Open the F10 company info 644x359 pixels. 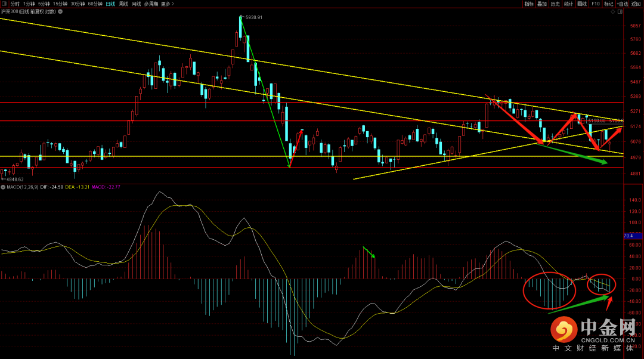tap(596, 4)
